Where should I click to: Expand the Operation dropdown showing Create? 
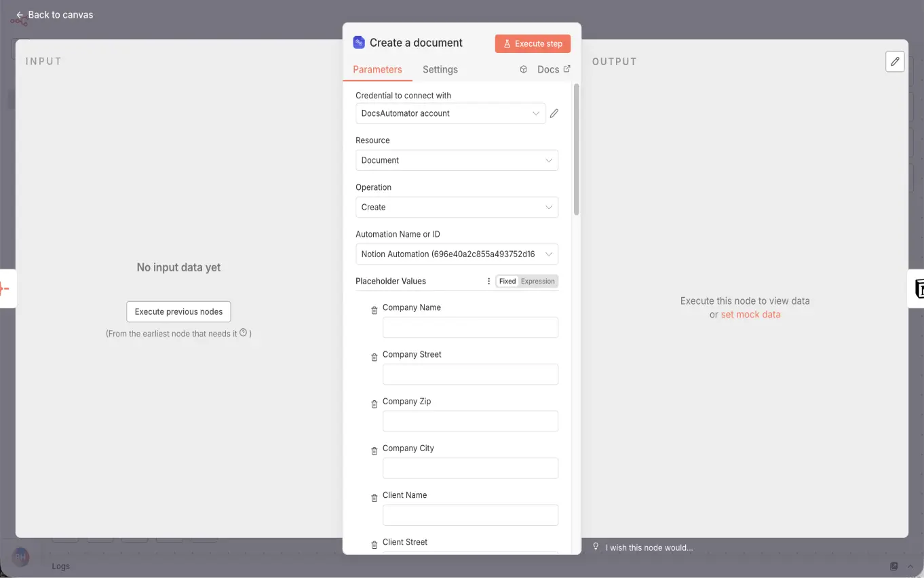[x=456, y=207]
